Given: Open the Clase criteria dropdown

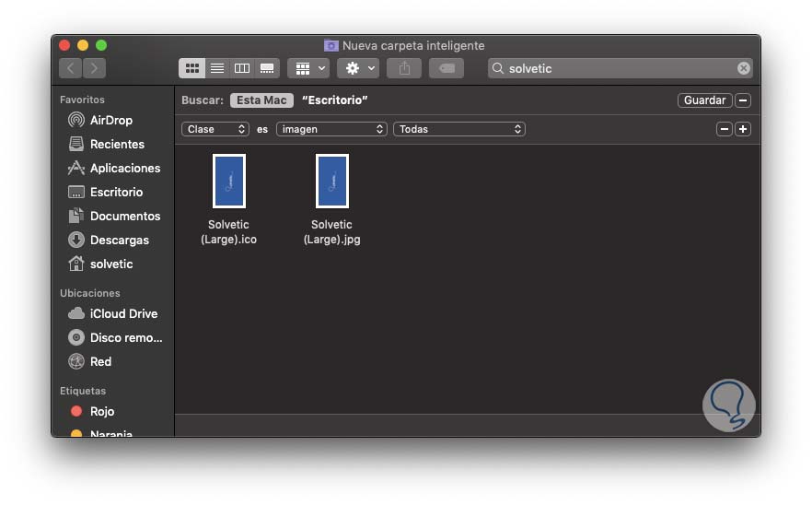Looking at the screenshot, I should [215, 129].
